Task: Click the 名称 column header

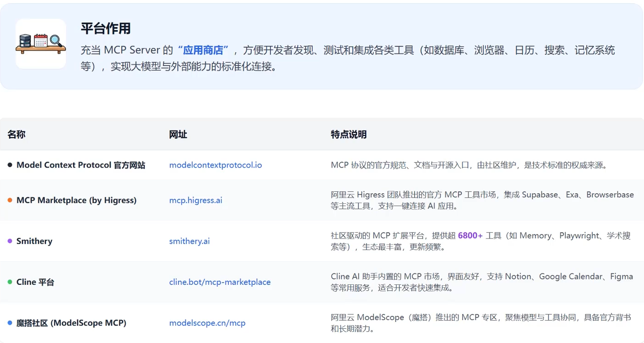Action: pos(16,134)
